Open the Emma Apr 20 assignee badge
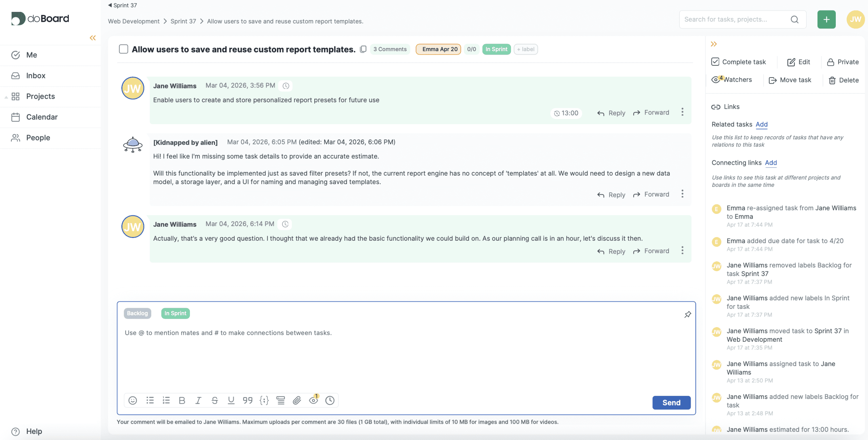 click(x=438, y=49)
